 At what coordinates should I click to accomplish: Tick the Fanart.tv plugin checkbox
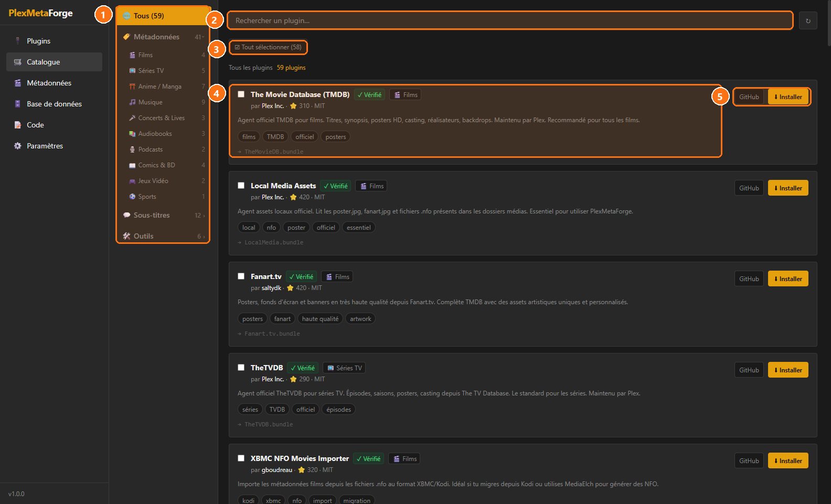(241, 276)
